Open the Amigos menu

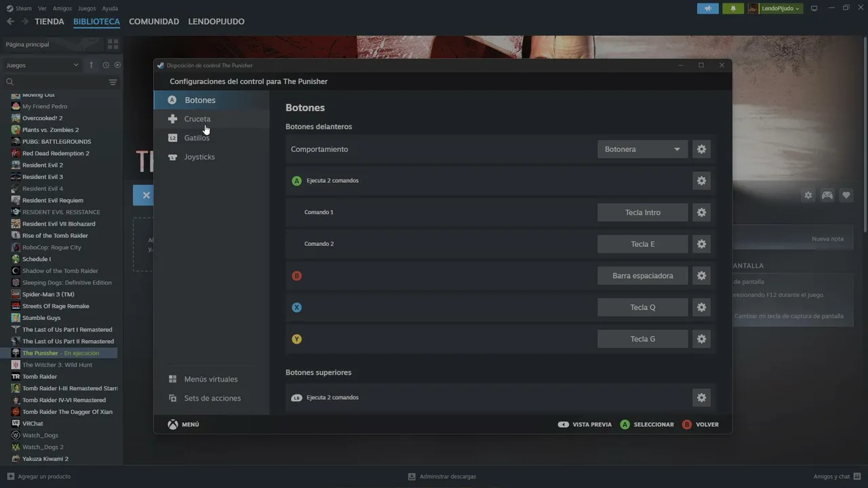coord(62,8)
